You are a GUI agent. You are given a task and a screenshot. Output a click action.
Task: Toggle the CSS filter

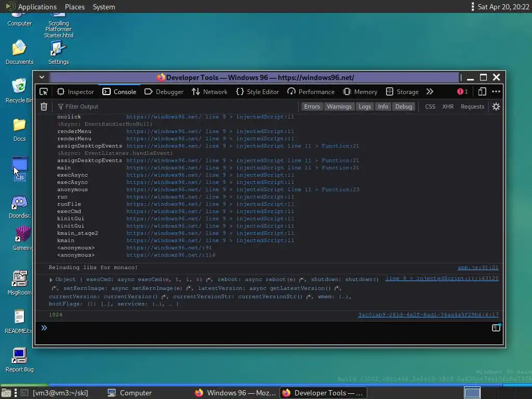tap(430, 107)
